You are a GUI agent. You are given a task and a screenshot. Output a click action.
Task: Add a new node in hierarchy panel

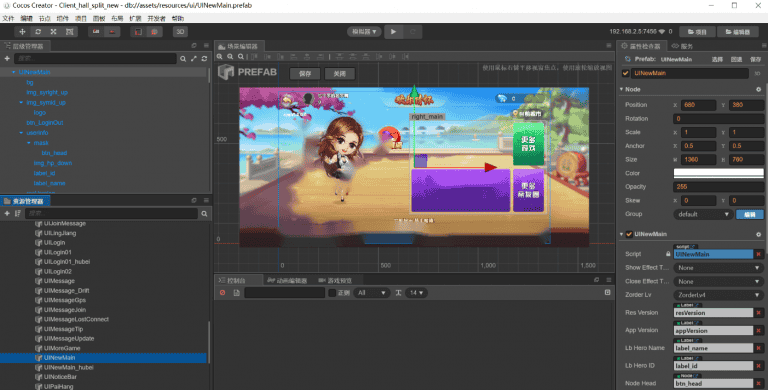(x=7, y=58)
